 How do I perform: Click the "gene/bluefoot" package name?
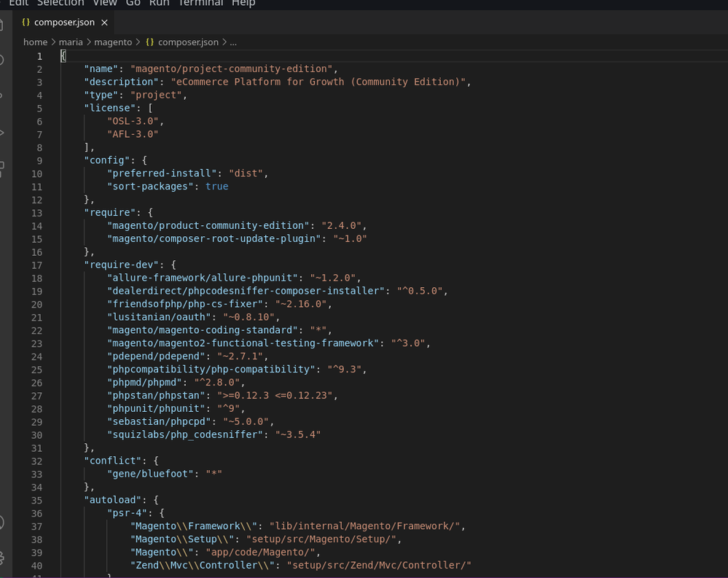point(150,474)
